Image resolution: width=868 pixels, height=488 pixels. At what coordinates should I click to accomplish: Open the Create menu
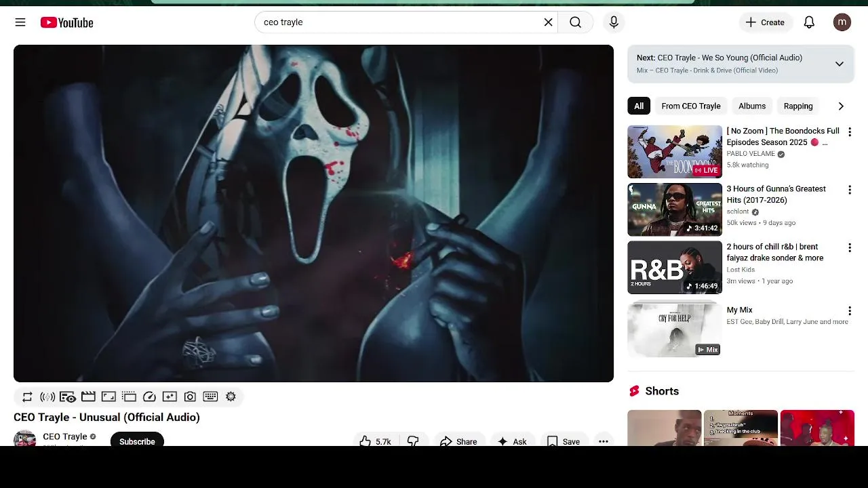[x=765, y=22]
